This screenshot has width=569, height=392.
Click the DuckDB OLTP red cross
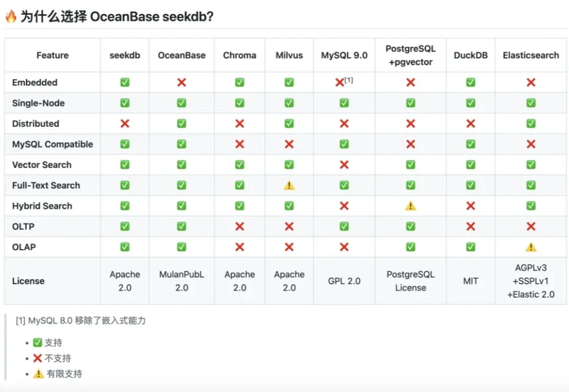tap(470, 227)
